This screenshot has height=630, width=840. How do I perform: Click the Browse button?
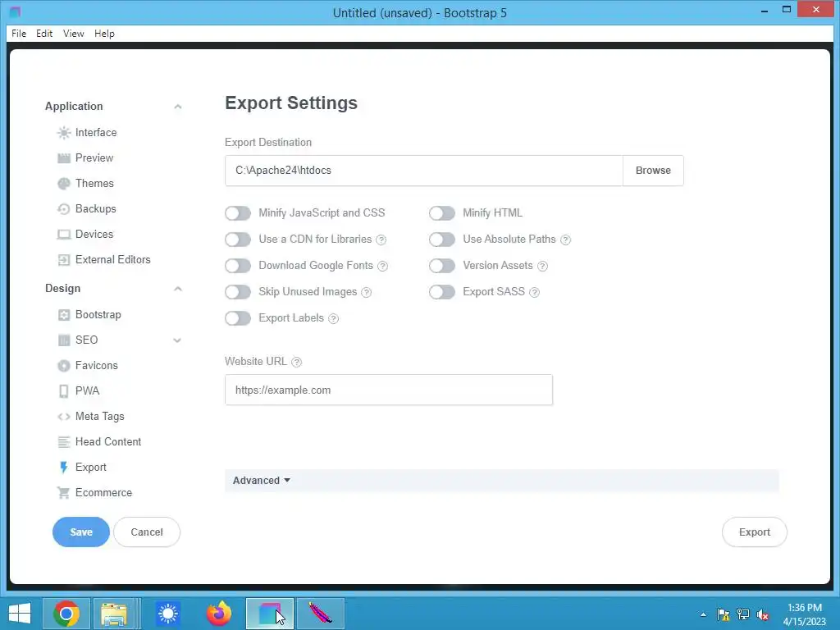point(653,171)
